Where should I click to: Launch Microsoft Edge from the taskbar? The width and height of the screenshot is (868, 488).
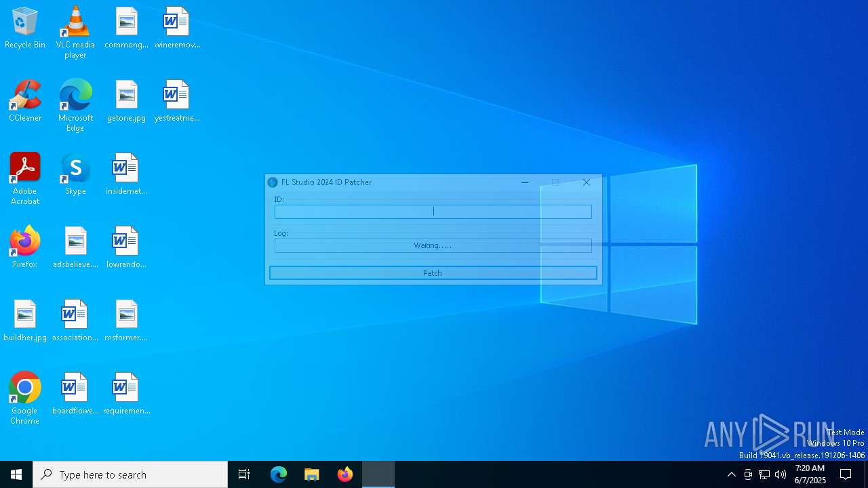click(279, 474)
